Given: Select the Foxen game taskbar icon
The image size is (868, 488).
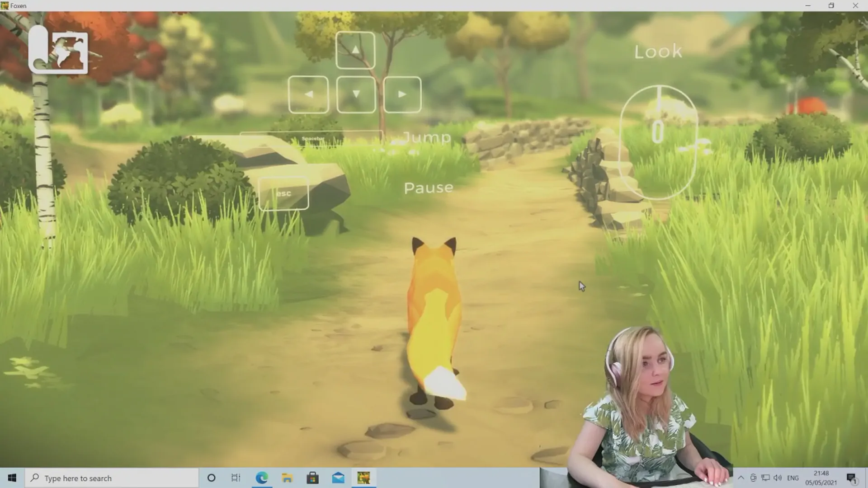Looking at the screenshot, I should coord(363,478).
